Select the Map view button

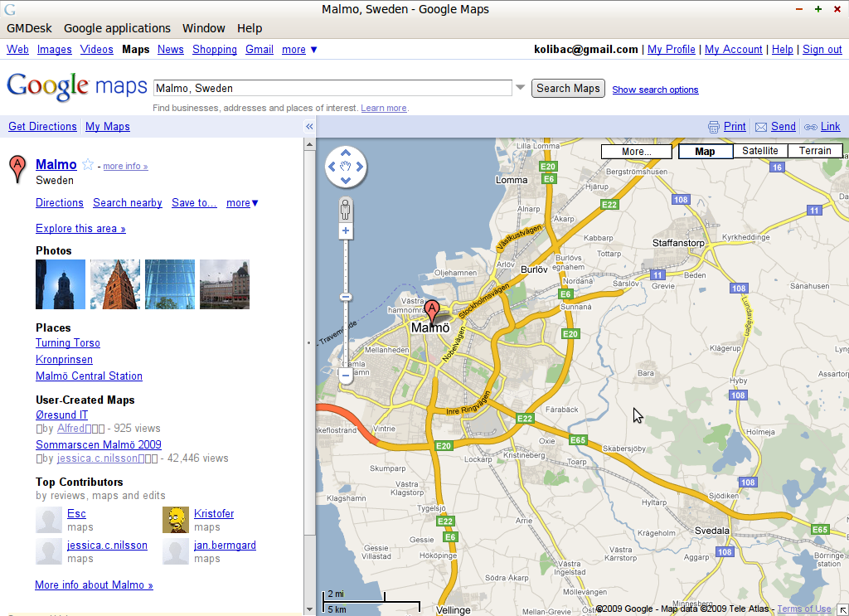click(x=705, y=152)
